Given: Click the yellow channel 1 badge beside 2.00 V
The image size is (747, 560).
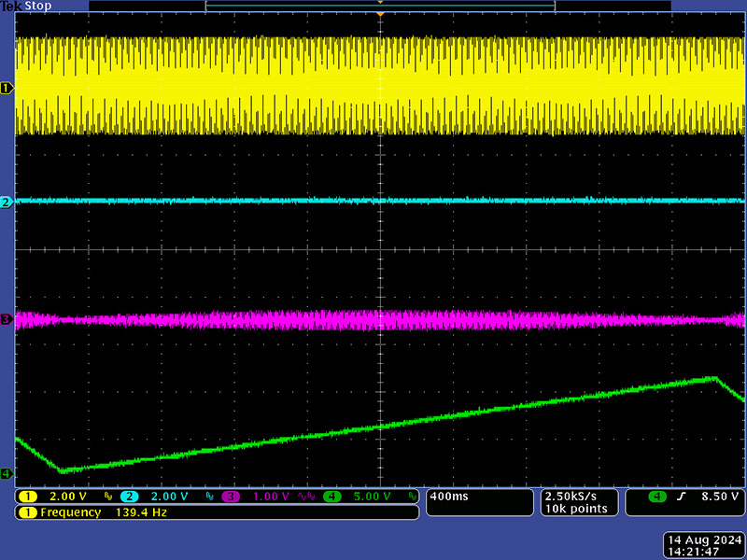Looking at the screenshot, I should [x=28, y=497].
